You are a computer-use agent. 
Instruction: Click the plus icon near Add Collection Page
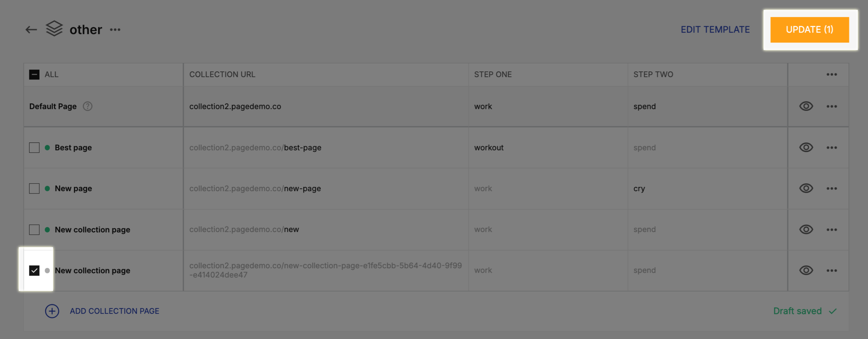click(x=52, y=311)
